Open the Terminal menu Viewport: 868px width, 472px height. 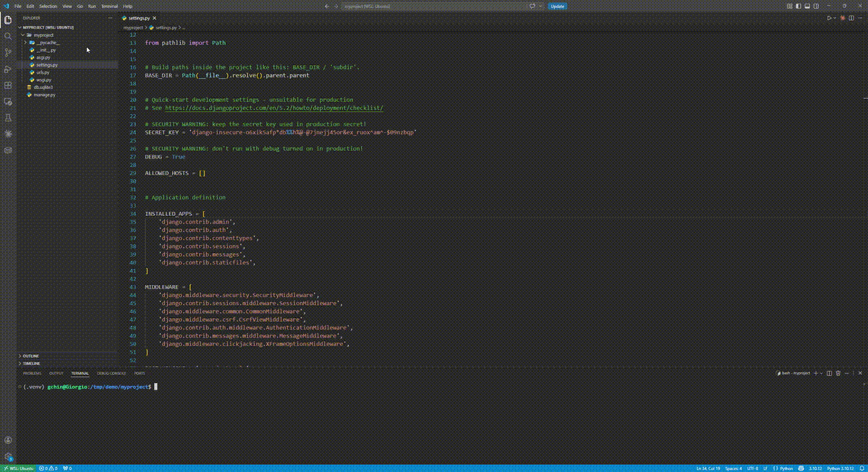[109, 6]
